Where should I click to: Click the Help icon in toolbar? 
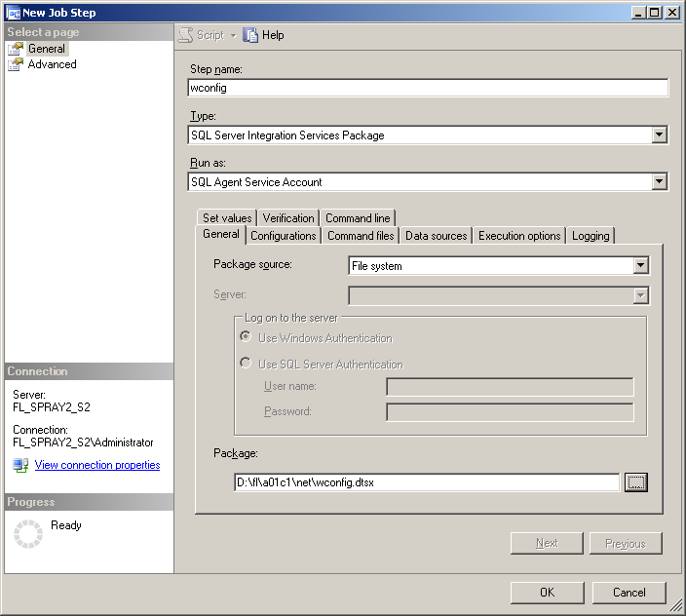pos(251,35)
